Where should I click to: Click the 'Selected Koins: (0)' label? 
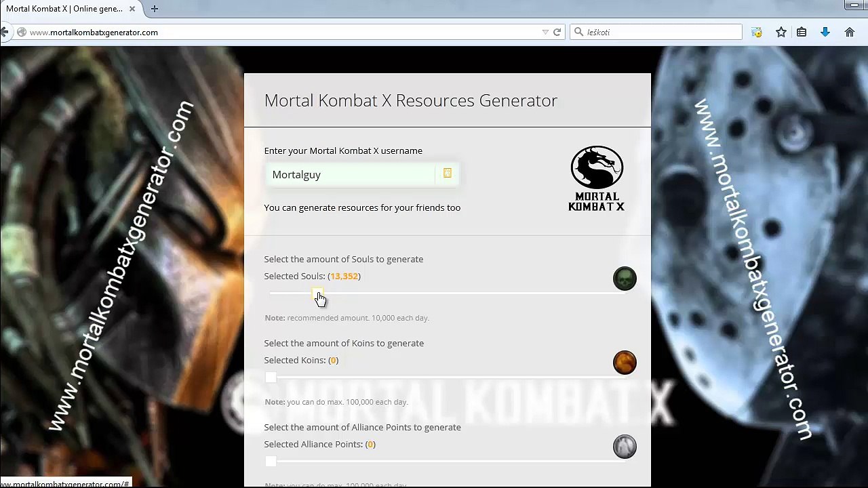pyautogui.click(x=301, y=360)
